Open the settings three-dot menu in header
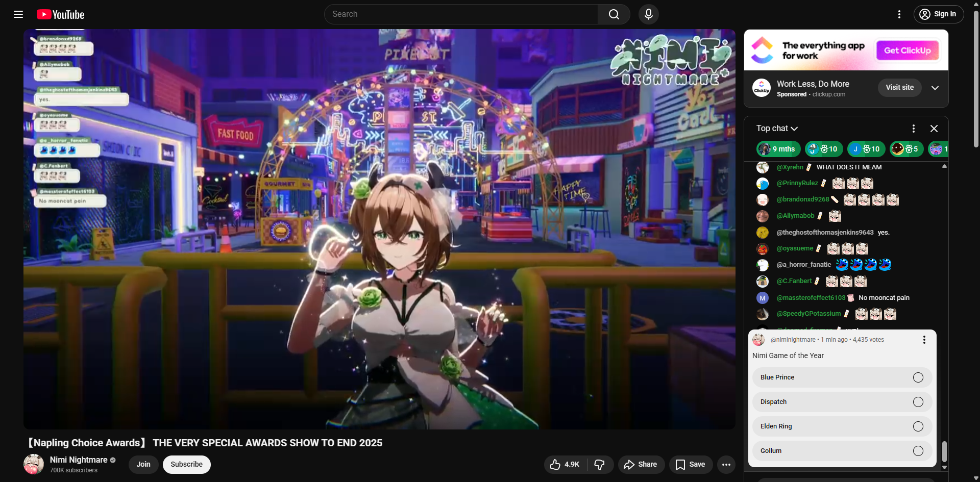This screenshot has height=482, width=980. click(x=899, y=14)
